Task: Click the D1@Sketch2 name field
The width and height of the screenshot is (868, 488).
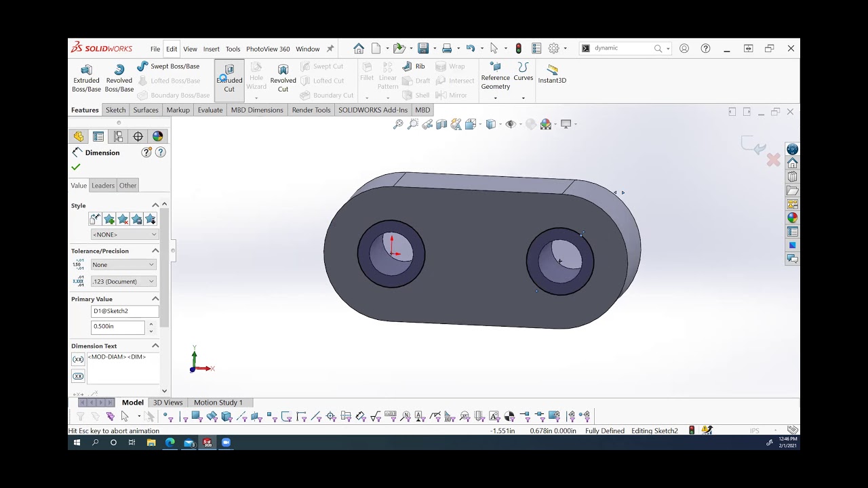Action: pos(125,311)
